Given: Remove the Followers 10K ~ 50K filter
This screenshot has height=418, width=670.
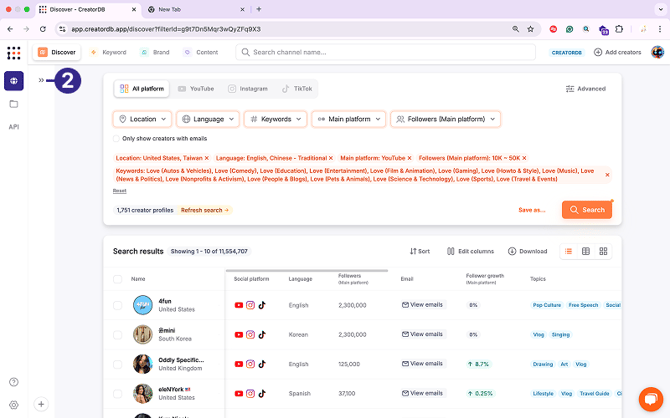Looking at the screenshot, I should coord(524,158).
